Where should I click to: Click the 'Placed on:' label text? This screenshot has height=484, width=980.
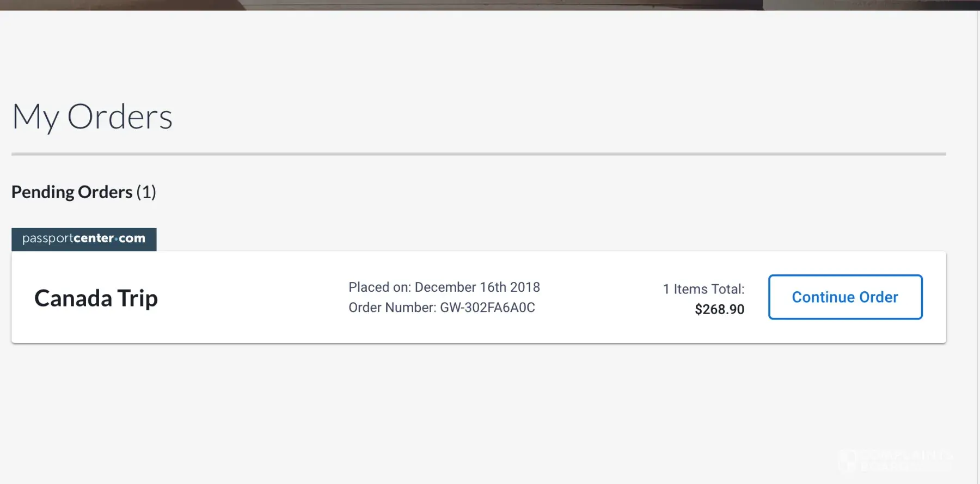click(379, 287)
